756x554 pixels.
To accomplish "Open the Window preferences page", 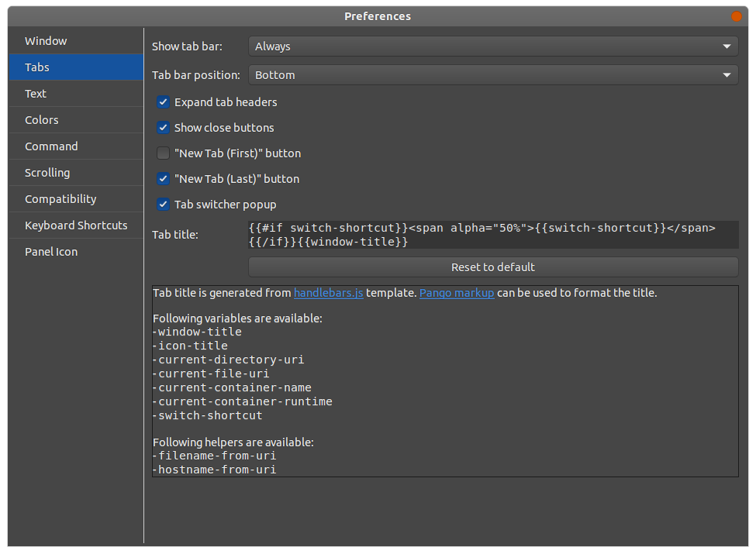I will [76, 41].
